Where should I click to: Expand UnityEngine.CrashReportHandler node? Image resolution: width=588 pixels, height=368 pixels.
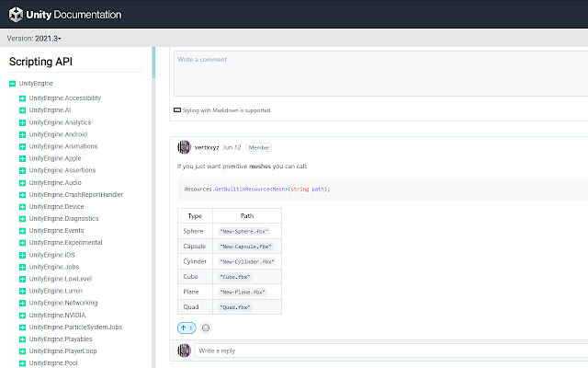pos(22,194)
